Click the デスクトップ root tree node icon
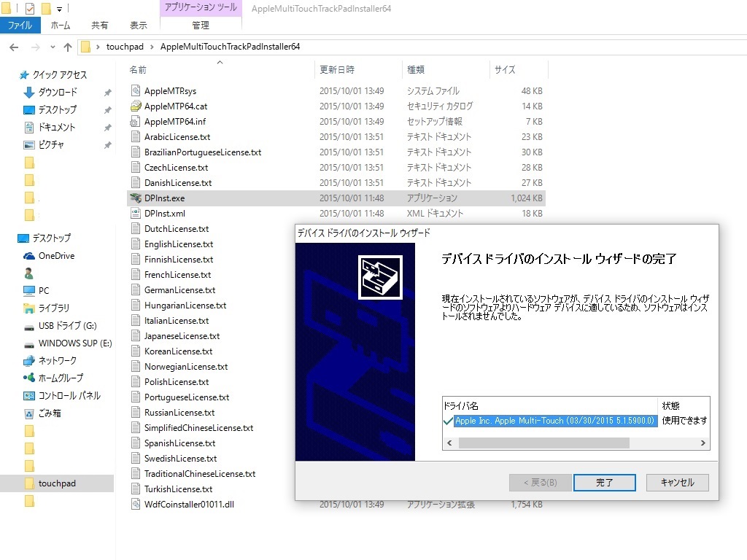This screenshot has height=560, width=747. (x=23, y=238)
